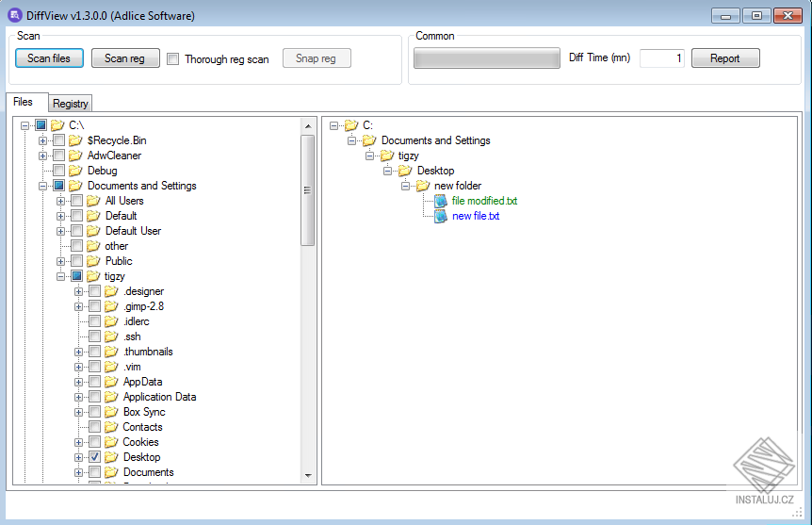This screenshot has width=812, height=525.
Task: Collapse Documents and Settings in left tree
Action: (43, 186)
